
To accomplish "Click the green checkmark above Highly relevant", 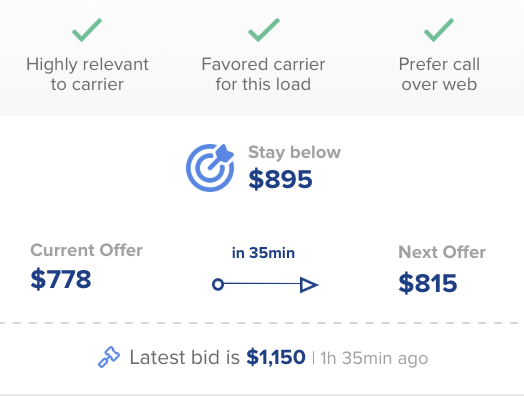I will [x=87, y=30].
